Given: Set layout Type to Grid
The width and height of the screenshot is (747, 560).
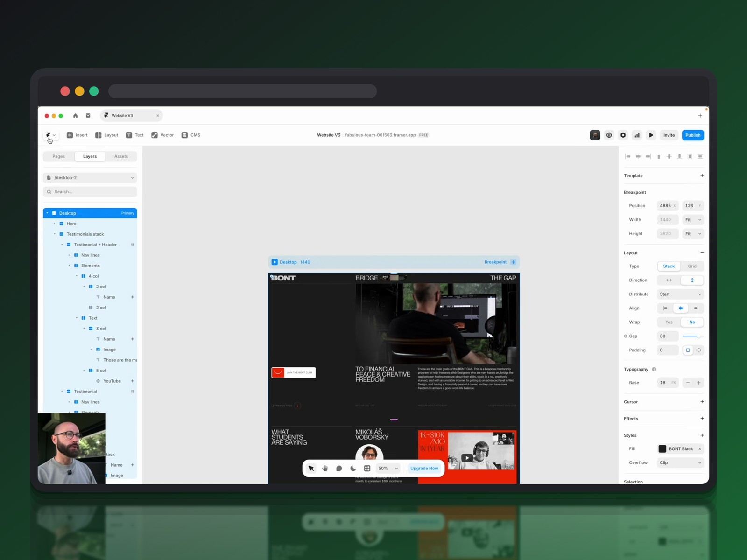Looking at the screenshot, I should 692,266.
